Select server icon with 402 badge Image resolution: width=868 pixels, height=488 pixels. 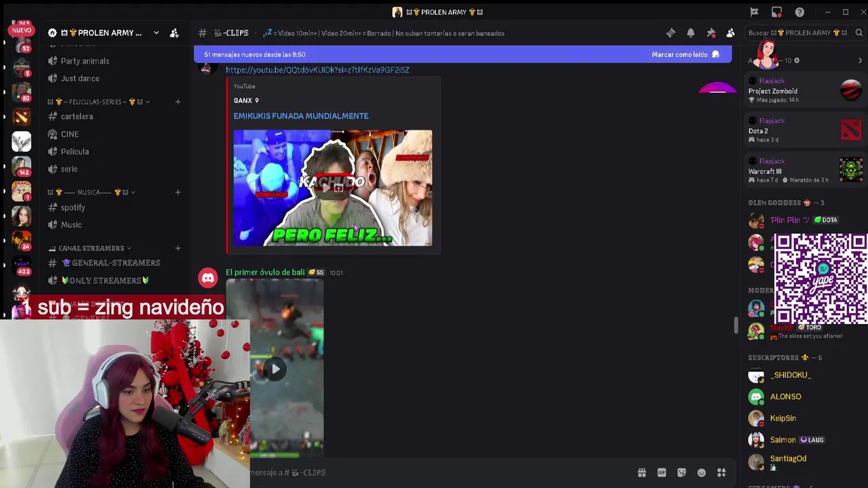tap(21, 265)
